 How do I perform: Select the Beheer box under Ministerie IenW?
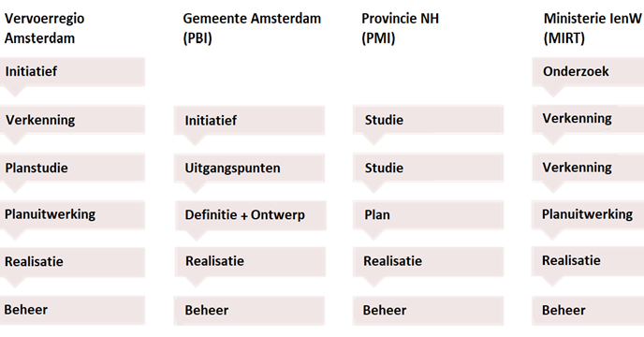(x=588, y=311)
